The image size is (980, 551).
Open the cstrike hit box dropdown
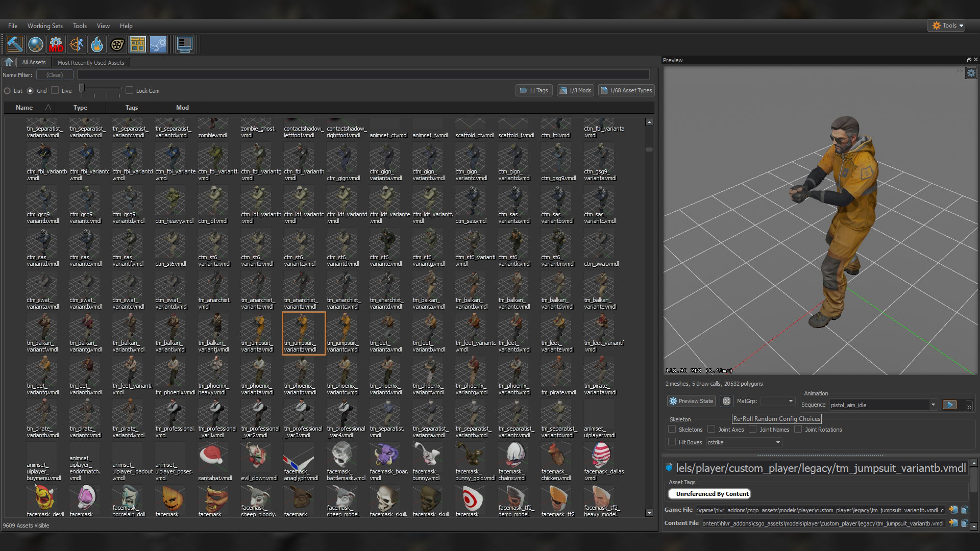[x=744, y=442]
